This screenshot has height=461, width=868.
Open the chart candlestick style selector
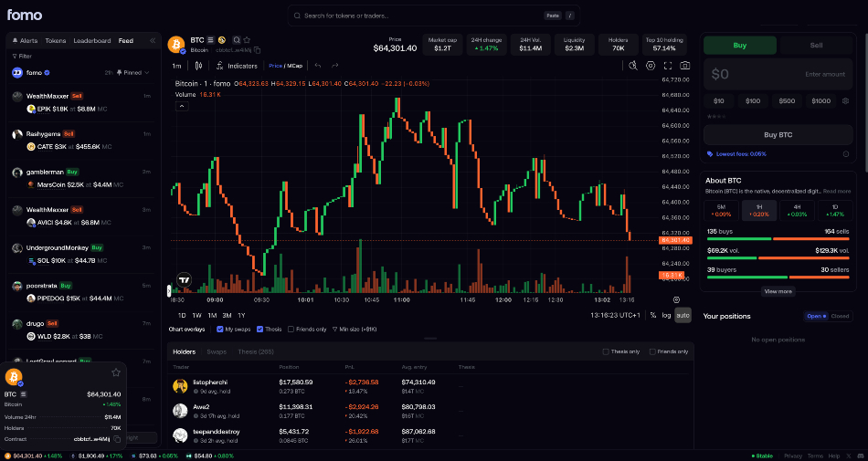click(x=199, y=66)
